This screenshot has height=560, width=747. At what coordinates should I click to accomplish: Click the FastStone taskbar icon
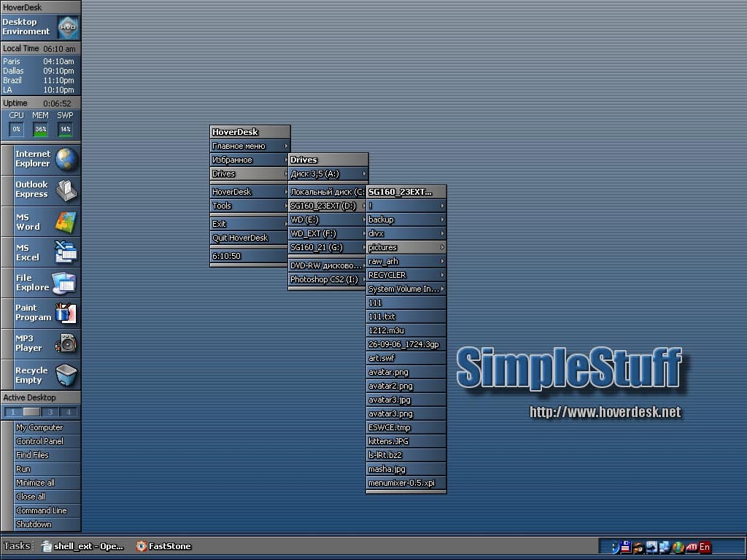coord(141,546)
